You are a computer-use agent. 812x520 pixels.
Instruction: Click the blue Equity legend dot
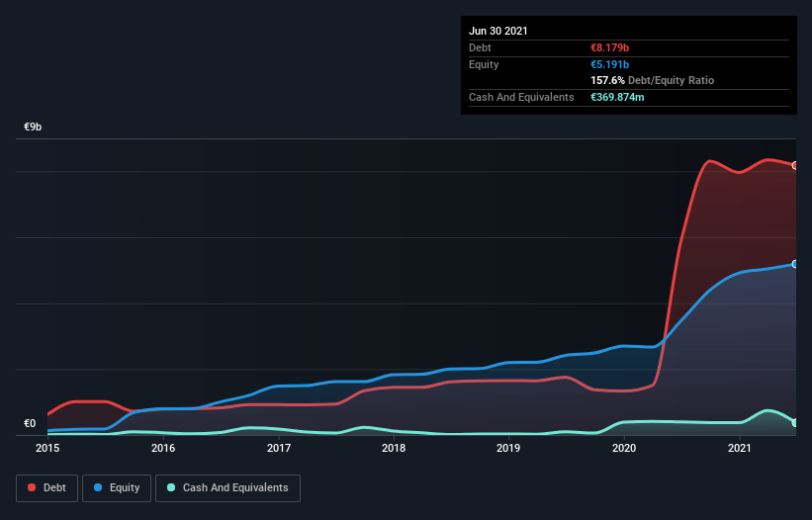[98, 487]
